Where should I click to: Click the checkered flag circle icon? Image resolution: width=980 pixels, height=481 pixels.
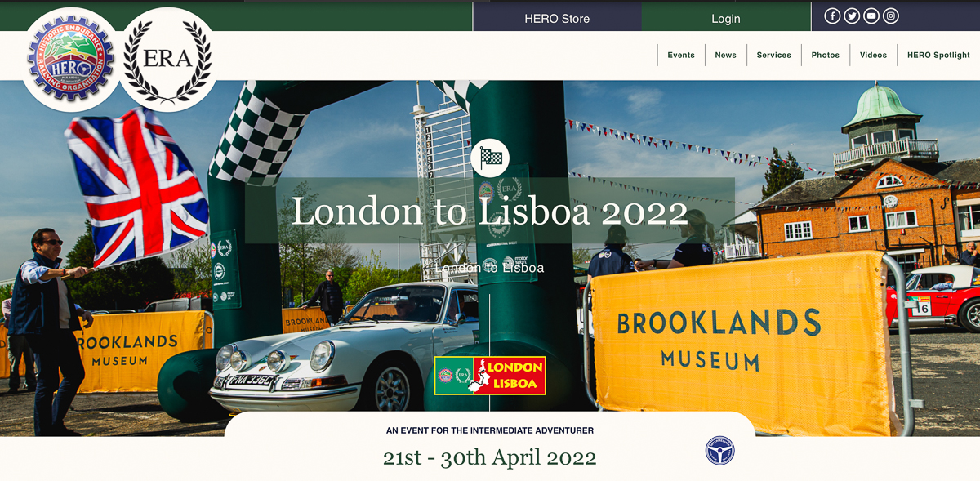(x=490, y=158)
